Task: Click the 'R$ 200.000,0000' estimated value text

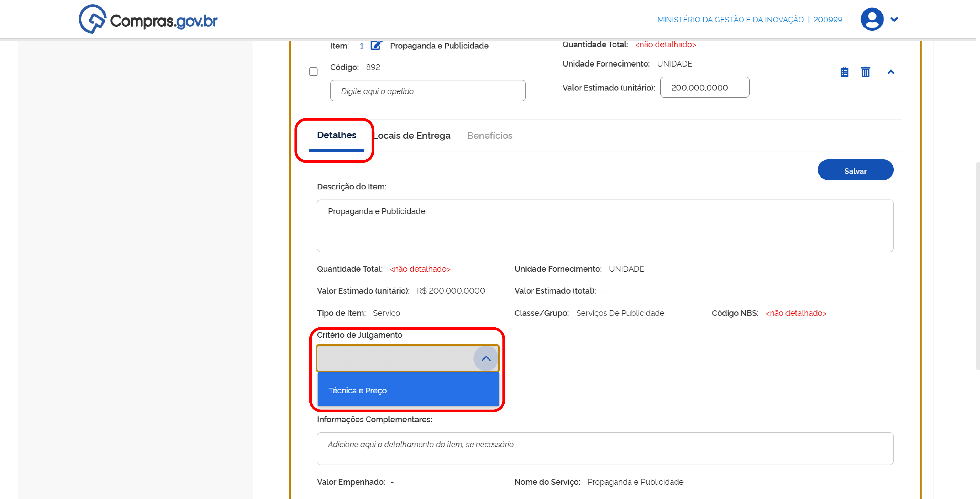Action: [450, 291]
